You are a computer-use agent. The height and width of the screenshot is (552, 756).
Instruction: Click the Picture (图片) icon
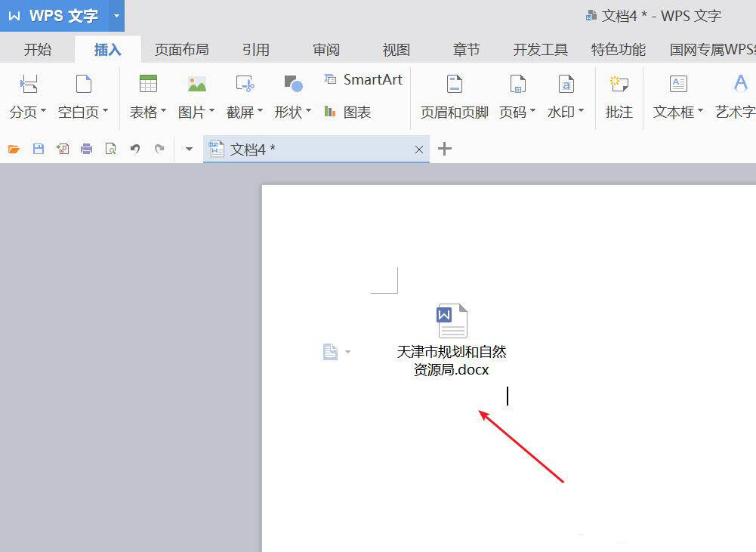pyautogui.click(x=196, y=85)
